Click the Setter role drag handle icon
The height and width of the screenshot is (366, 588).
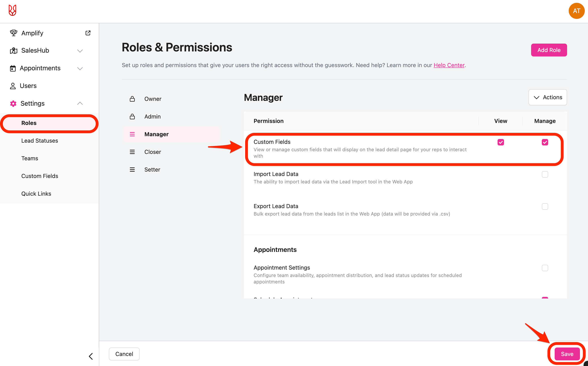coord(132,170)
